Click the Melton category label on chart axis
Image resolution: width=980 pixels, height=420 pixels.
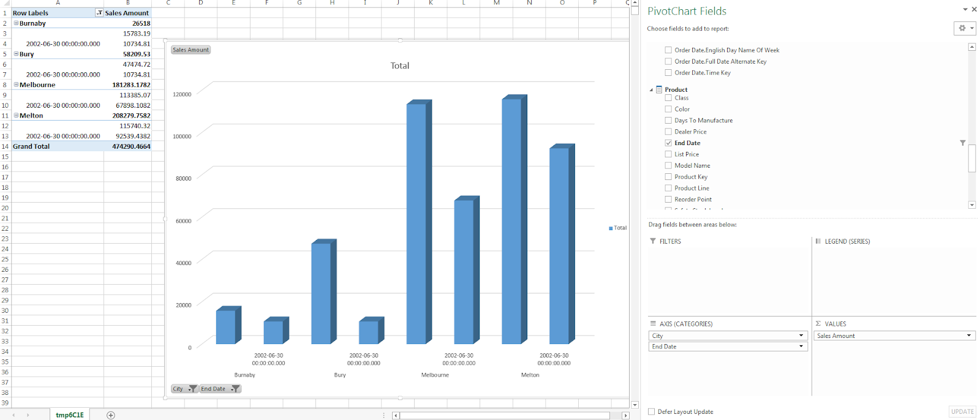530,375
